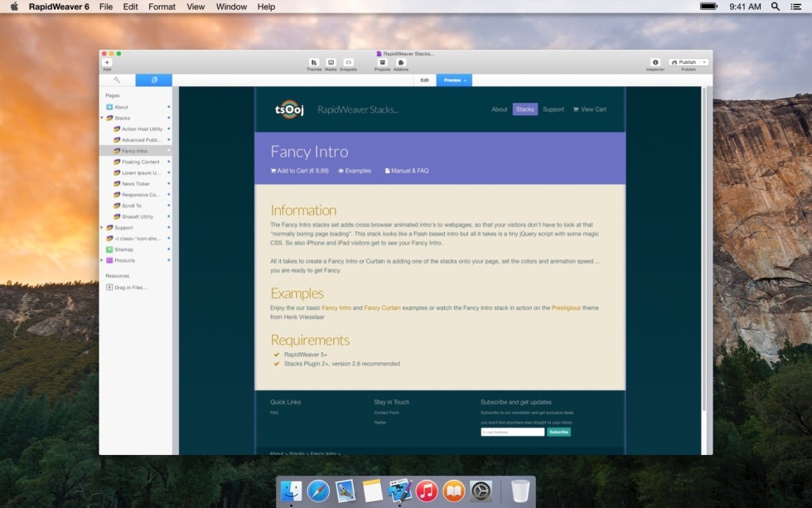Viewport: 812px width, 508px height.
Task: Switch to the wrench settings sidebar tab
Action: click(117, 80)
